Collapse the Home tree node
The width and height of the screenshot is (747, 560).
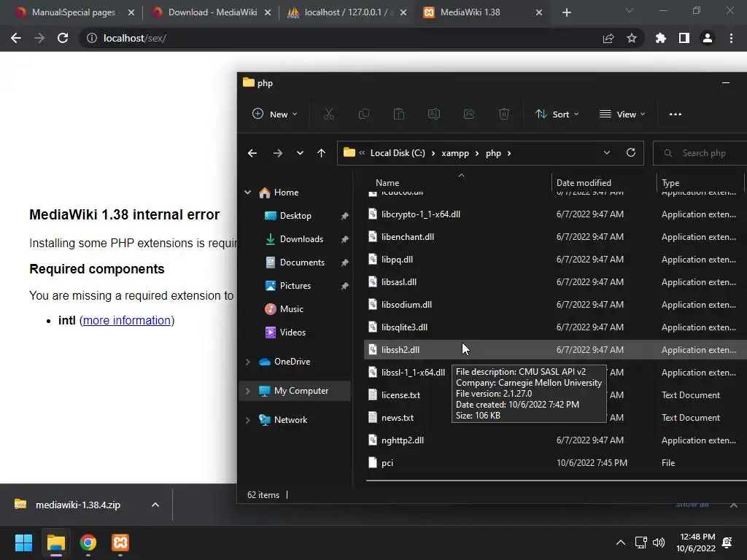point(248,192)
